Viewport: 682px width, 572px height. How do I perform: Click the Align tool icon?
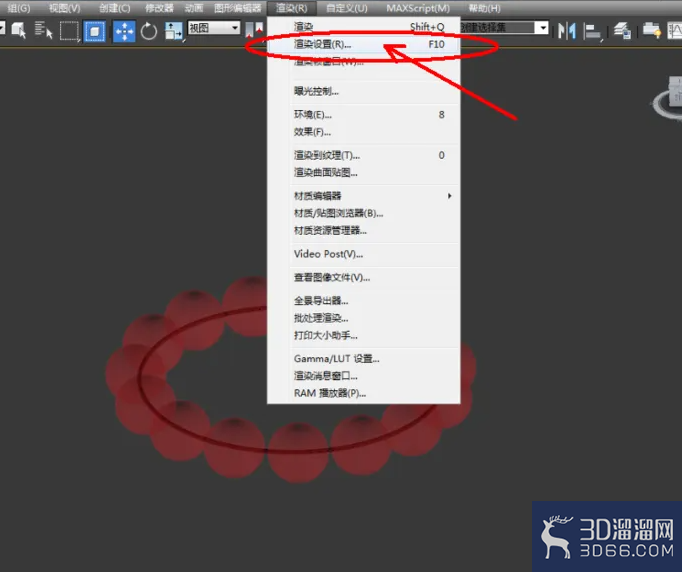pos(592,31)
